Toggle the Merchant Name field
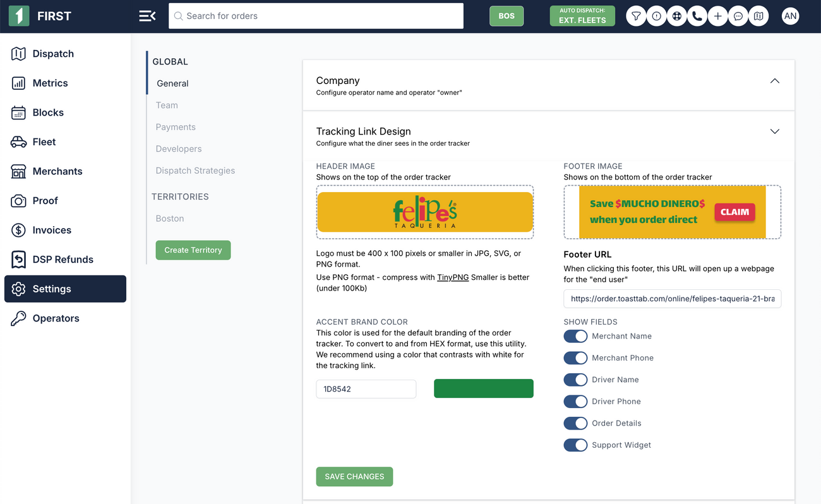821x504 pixels. click(575, 336)
